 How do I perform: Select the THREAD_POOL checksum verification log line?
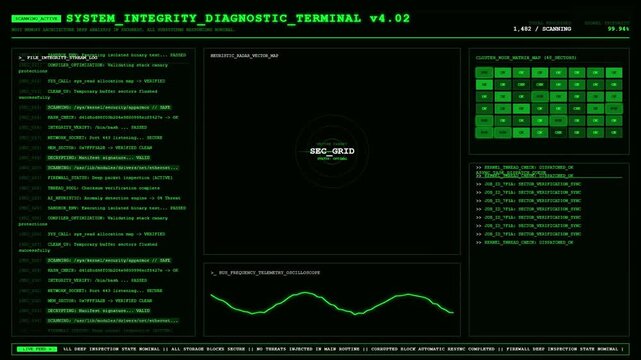pyautogui.click(x=103, y=188)
